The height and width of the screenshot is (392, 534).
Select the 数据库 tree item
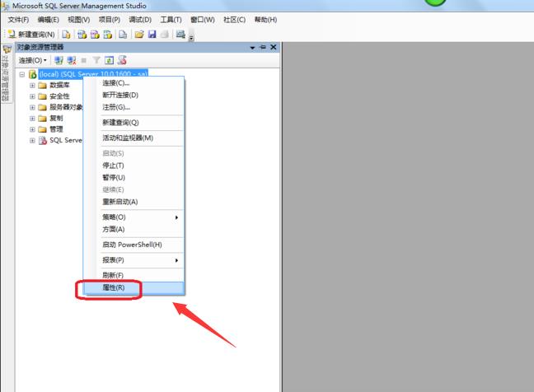point(59,85)
